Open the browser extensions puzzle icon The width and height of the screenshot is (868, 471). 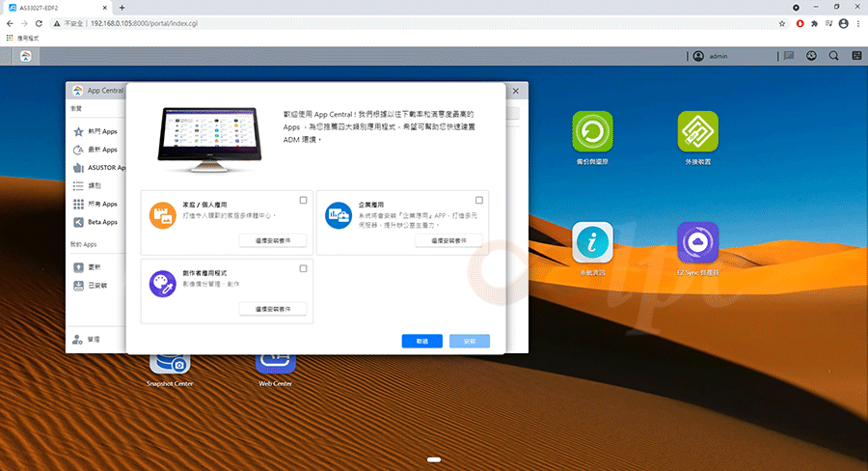[x=814, y=23]
